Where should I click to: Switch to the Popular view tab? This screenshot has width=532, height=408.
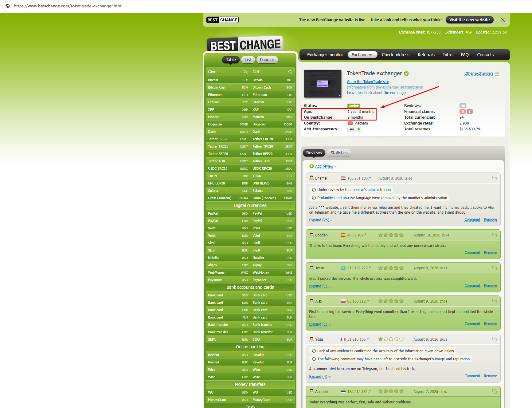(267, 60)
